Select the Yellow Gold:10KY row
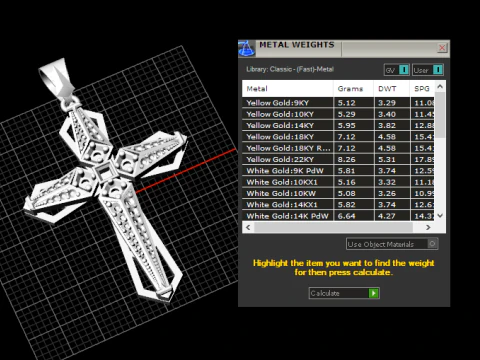The width and height of the screenshot is (480, 360). 338,114
